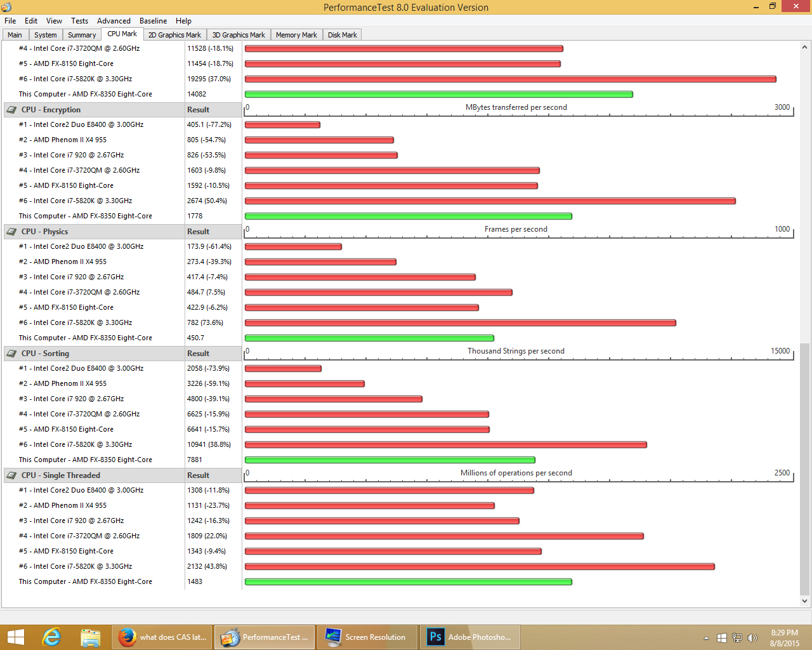Click the CPU - Physics header label
Image resolution: width=812 pixels, height=650 pixels.
tap(44, 232)
